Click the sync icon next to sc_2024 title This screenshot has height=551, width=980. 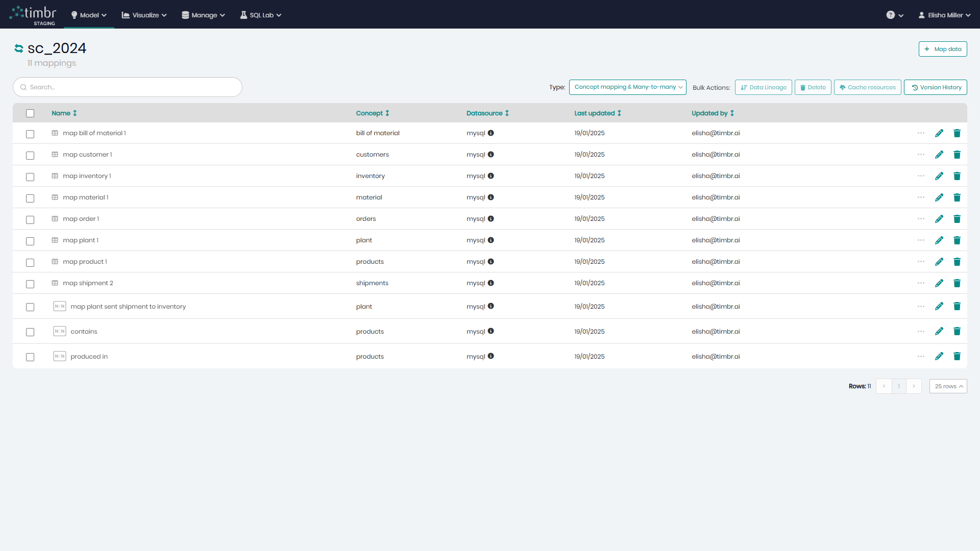tap(19, 48)
